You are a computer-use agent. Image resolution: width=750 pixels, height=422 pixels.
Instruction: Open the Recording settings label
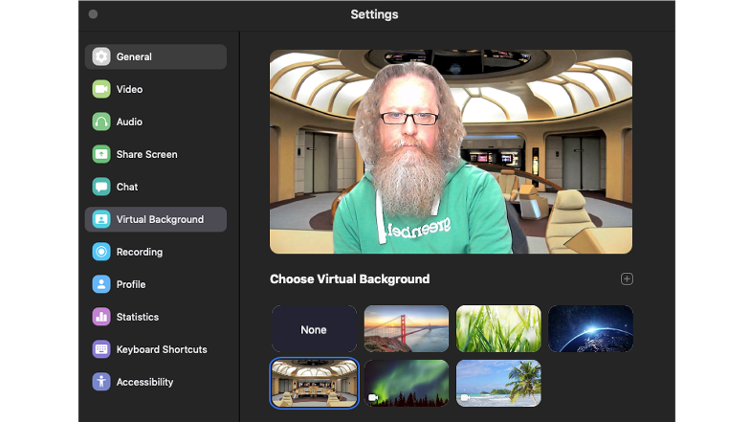(x=139, y=252)
